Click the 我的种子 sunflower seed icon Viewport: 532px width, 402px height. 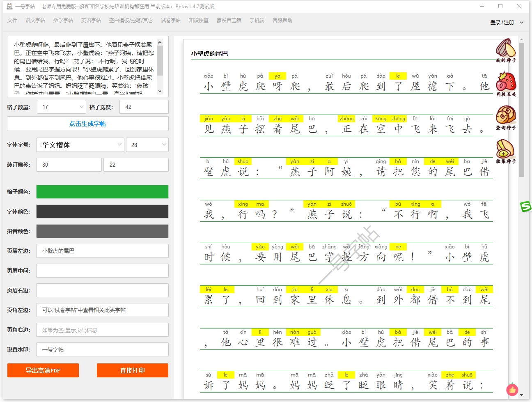505,48
